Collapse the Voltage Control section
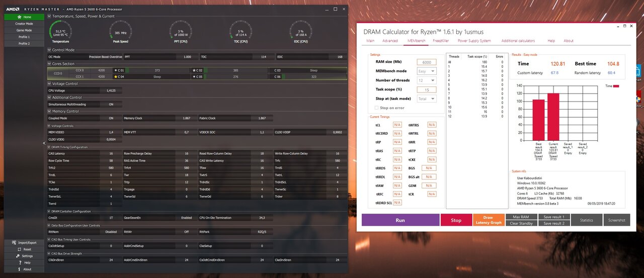The width and height of the screenshot is (644, 278). (49, 83)
